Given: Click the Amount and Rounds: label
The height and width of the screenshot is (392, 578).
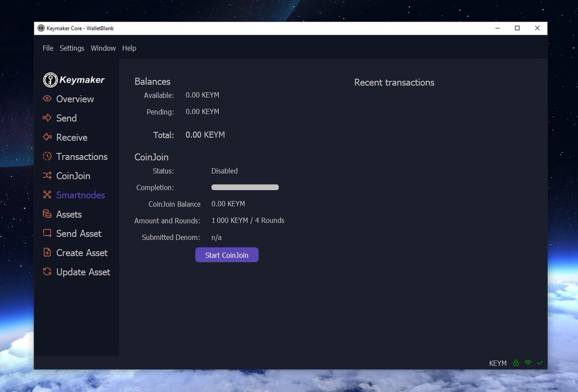Looking at the screenshot, I should [167, 221].
